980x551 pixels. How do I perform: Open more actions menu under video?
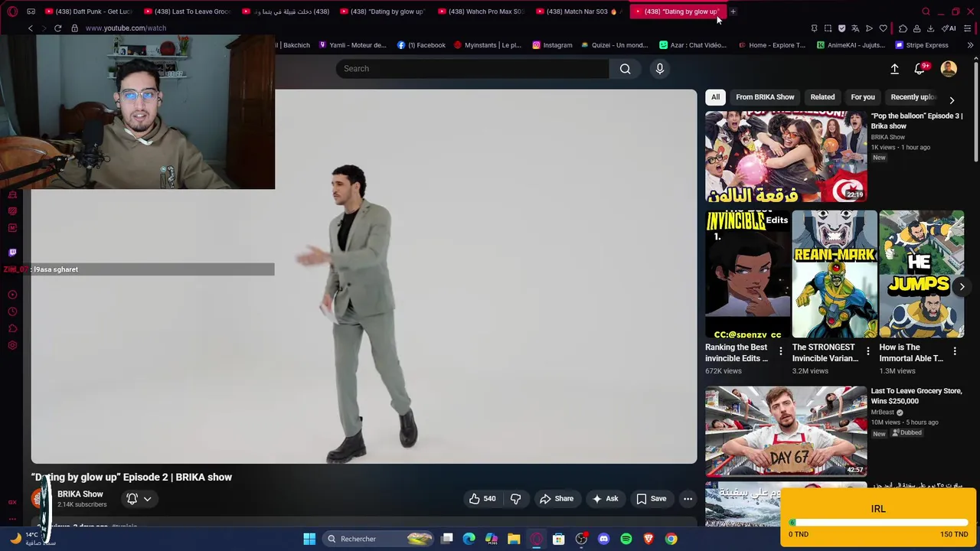(x=688, y=499)
